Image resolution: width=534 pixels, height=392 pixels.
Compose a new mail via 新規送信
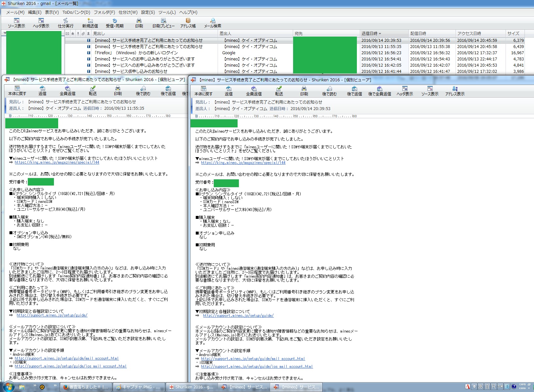(x=90, y=23)
